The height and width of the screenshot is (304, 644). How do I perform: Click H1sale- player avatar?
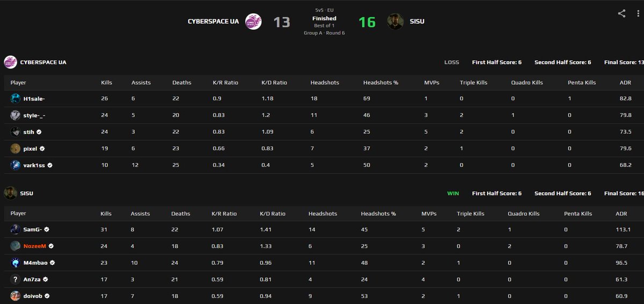coord(16,99)
